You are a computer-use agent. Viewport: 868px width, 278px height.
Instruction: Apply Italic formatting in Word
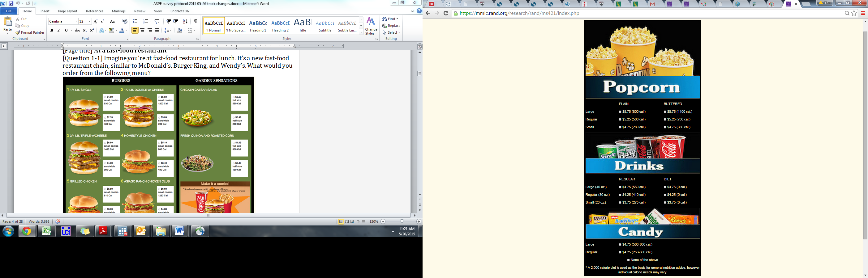pyautogui.click(x=59, y=30)
